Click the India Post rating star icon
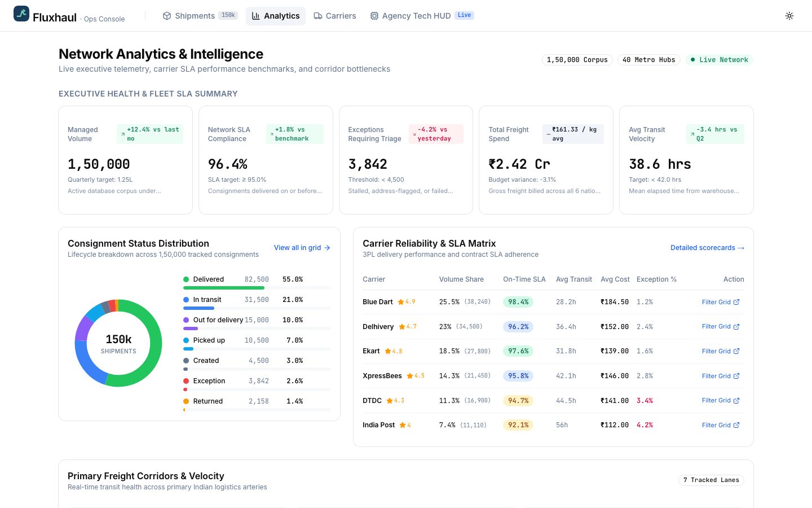 (x=403, y=425)
